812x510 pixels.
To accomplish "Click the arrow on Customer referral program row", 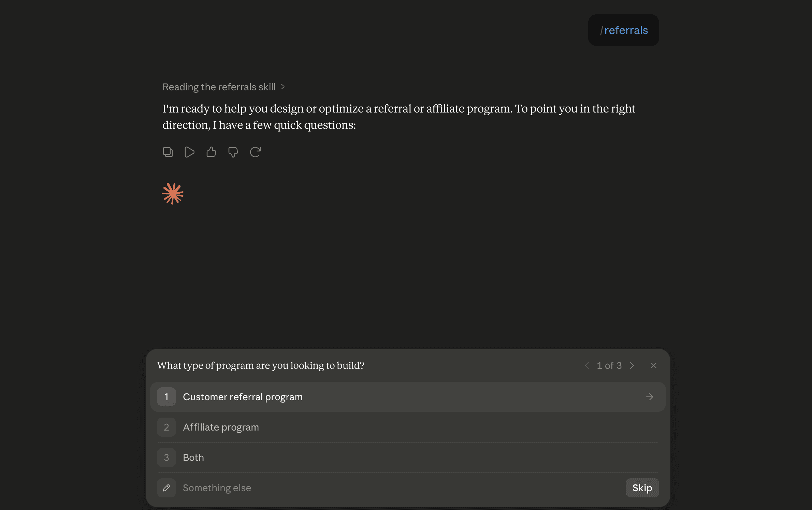I will (x=650, y=397).
